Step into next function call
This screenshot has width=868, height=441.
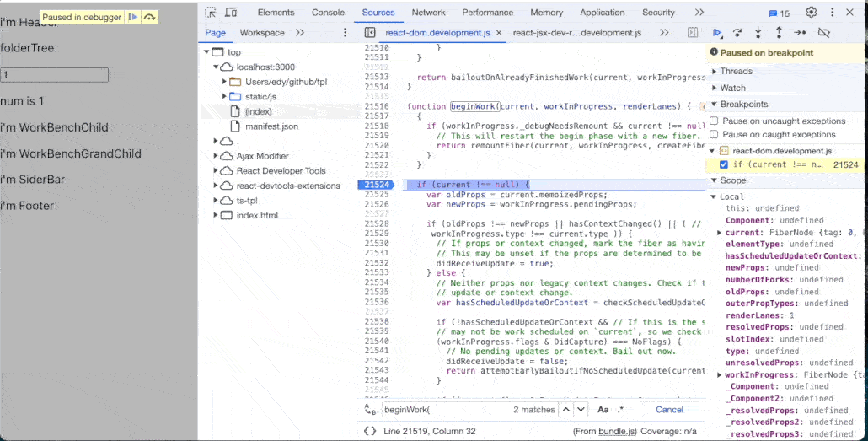point(758,33)
